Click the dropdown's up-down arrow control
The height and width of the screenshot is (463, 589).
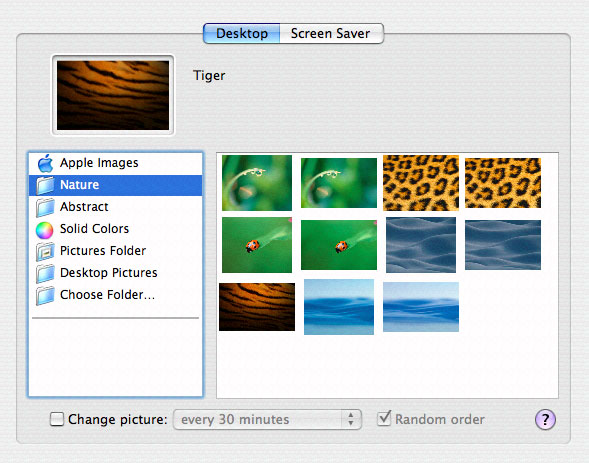pyautogui.click(x=351, y=419)
